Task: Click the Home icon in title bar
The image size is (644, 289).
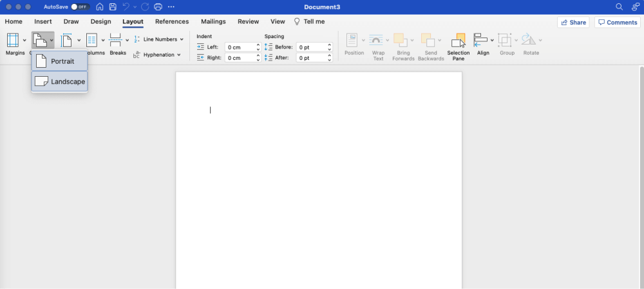Action: 100,7
